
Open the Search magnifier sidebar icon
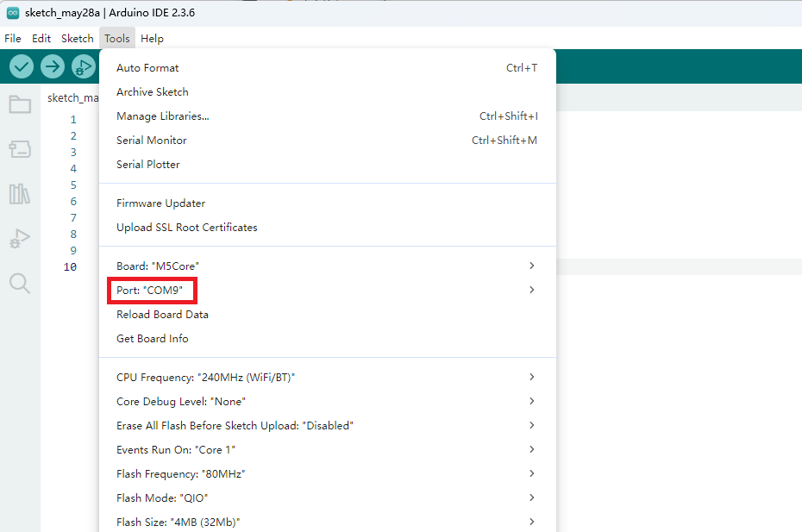coord(20,283)
